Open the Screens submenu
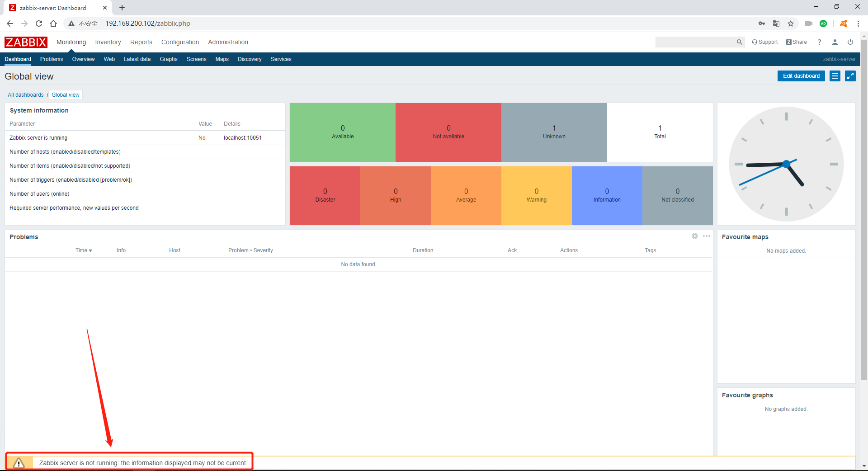This screenshot has width=868, height=471. coord(196,59)
